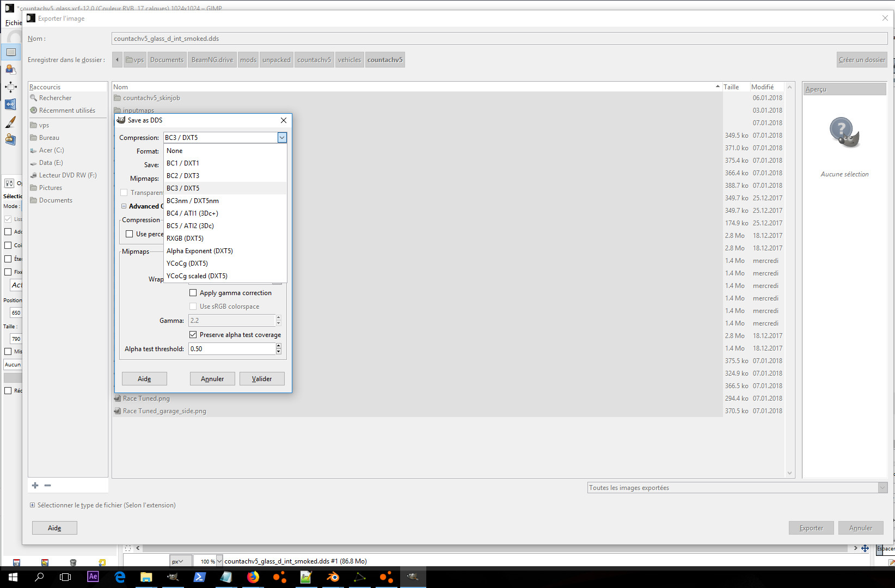Toggle the Étendre checkbox in tool options
The width and height of the screenshot is (895, 588).
(8, 259)
